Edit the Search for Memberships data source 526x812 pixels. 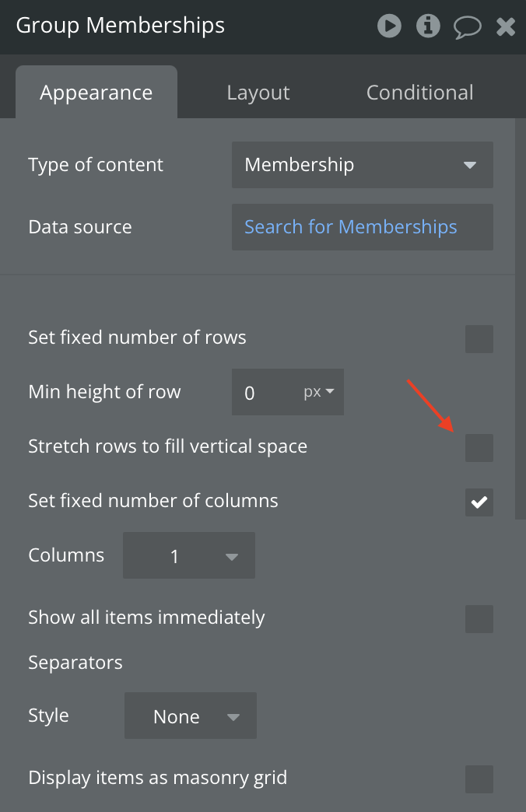(x=362, y=227)
